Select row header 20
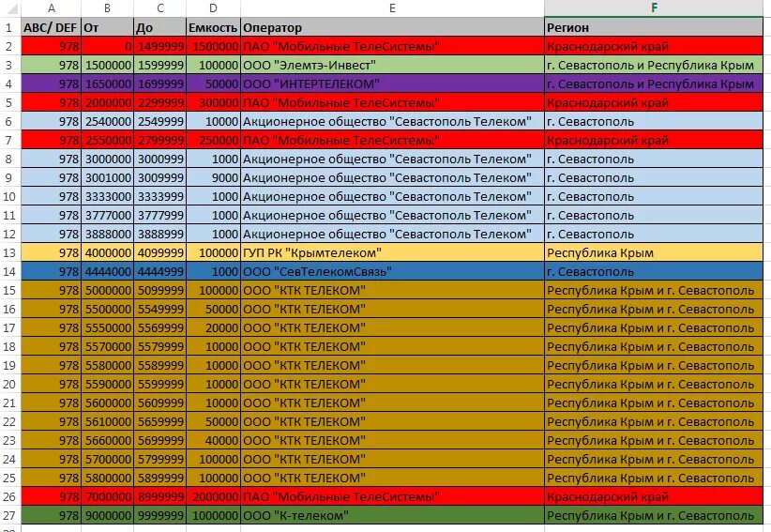 coord(9,384)
